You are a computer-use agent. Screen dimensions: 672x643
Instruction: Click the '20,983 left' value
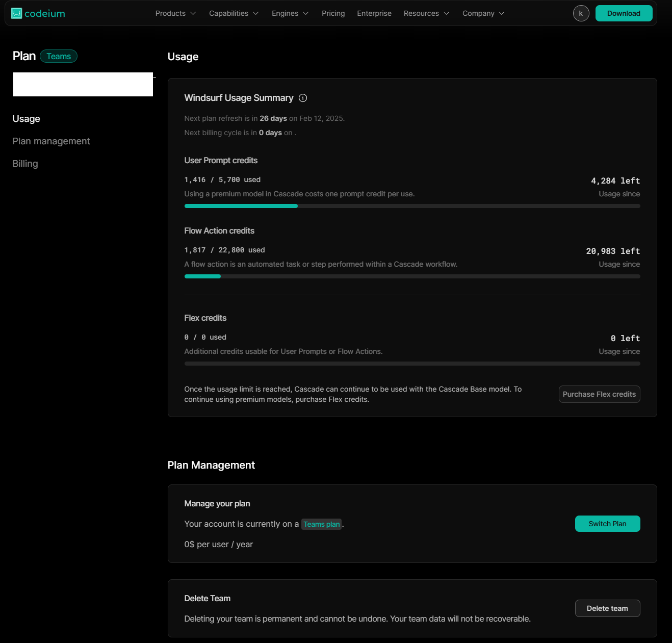pos(613,251)
